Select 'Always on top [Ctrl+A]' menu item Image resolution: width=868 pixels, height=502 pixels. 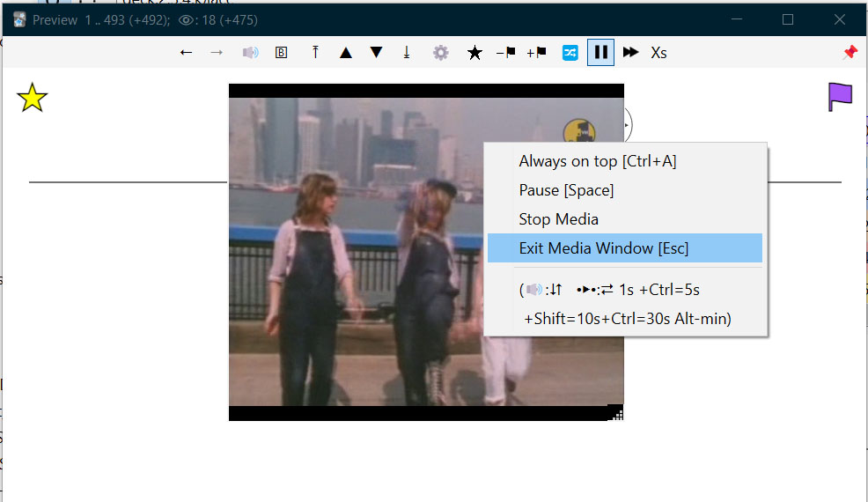coord(598,161)
